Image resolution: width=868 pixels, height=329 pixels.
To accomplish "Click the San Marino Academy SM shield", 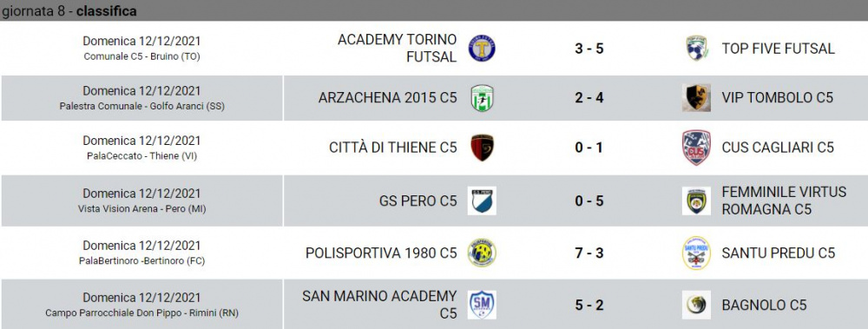I will (x=482, y=306).
